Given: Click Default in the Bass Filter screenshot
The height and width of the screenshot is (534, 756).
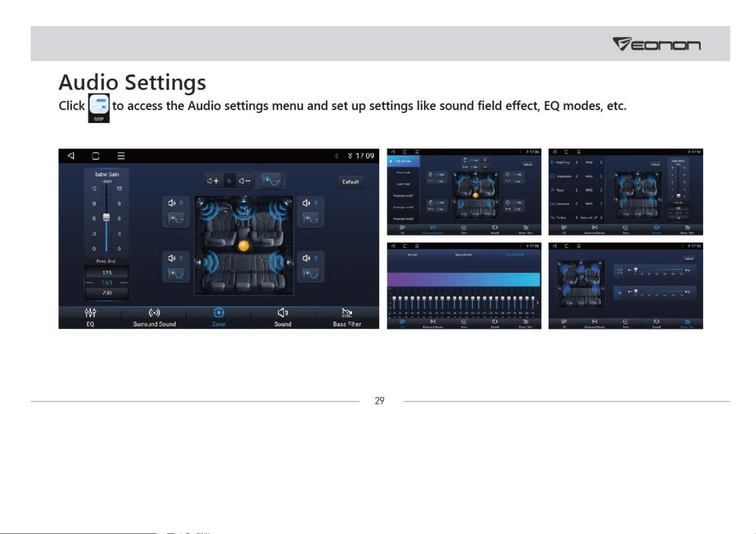Looking at the screenshot, I should 689,259.
